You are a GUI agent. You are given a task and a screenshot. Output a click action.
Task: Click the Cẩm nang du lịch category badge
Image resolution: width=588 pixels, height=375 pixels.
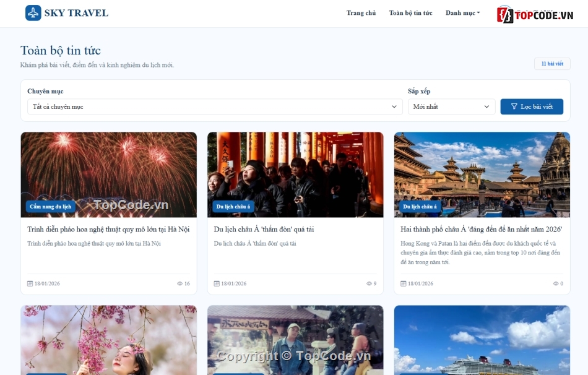[51, 207]
